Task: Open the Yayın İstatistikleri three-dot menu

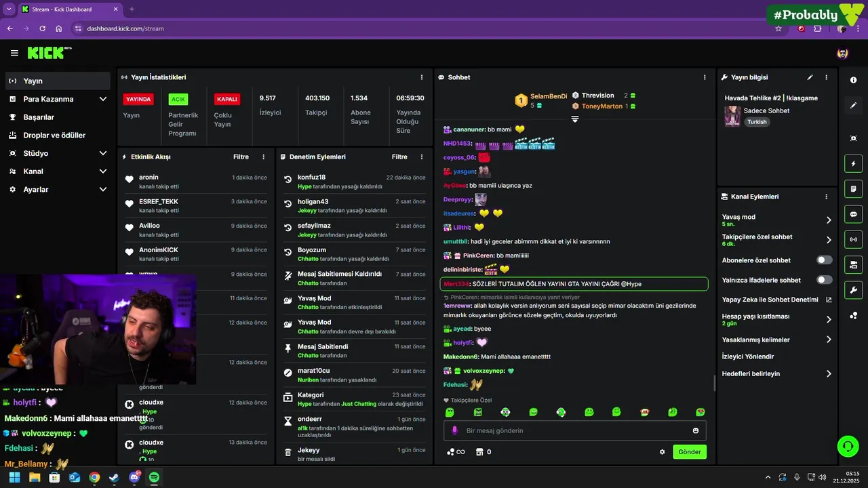Action: (x=422, y=77)
